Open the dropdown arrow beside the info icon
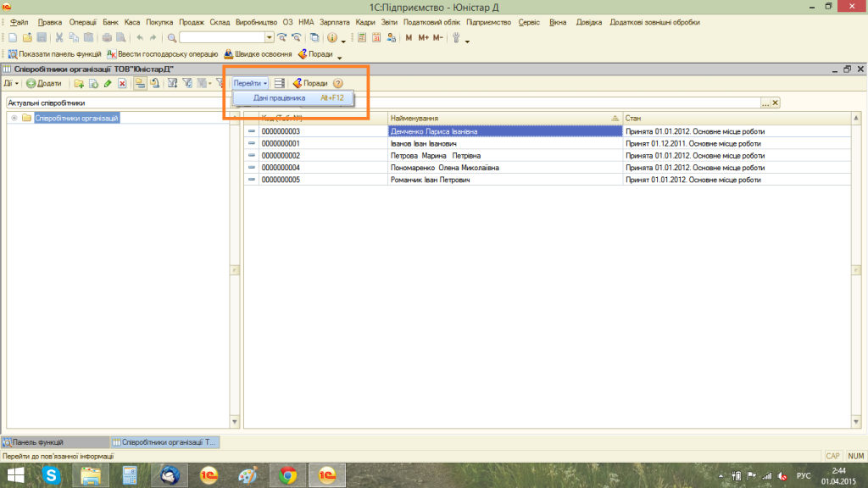This screenshot has width=868, height=488. click(343, 41)
